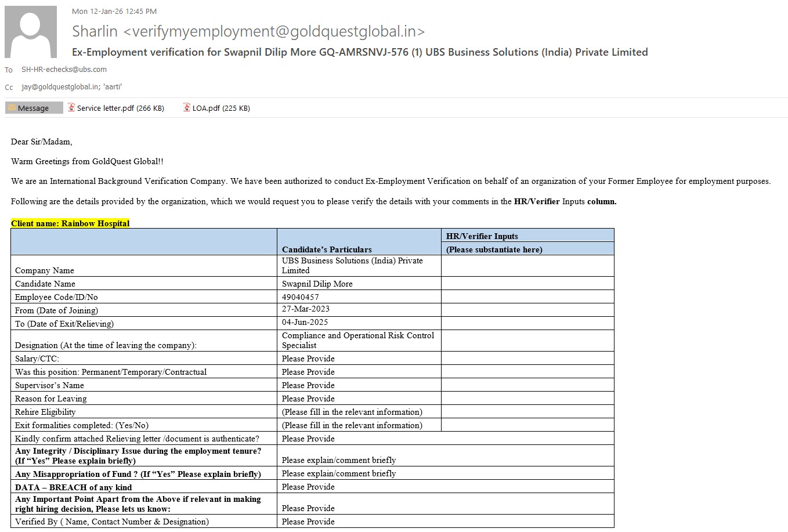Open the Service letter.pdf (266 KB) attachment name
The height and width of the screenshot is (532, 788).
click(120, 108)
